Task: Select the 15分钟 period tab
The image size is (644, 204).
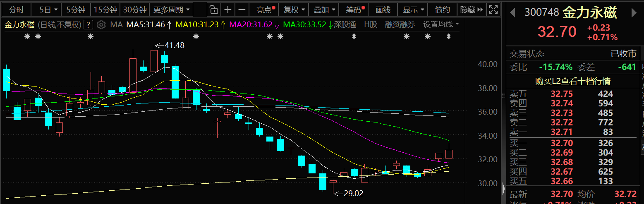Action: [x=105, y=10]
